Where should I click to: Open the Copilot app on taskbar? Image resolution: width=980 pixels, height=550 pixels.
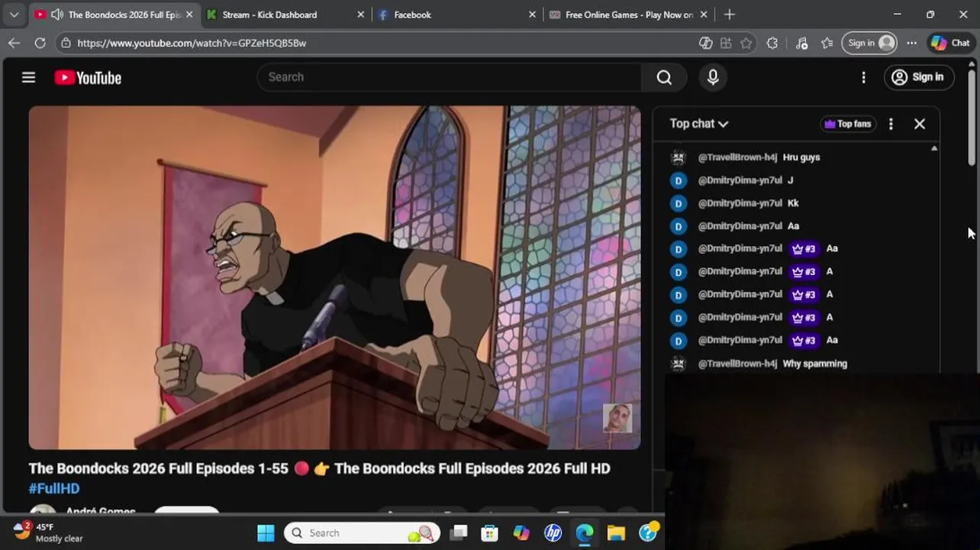(521, 533)
